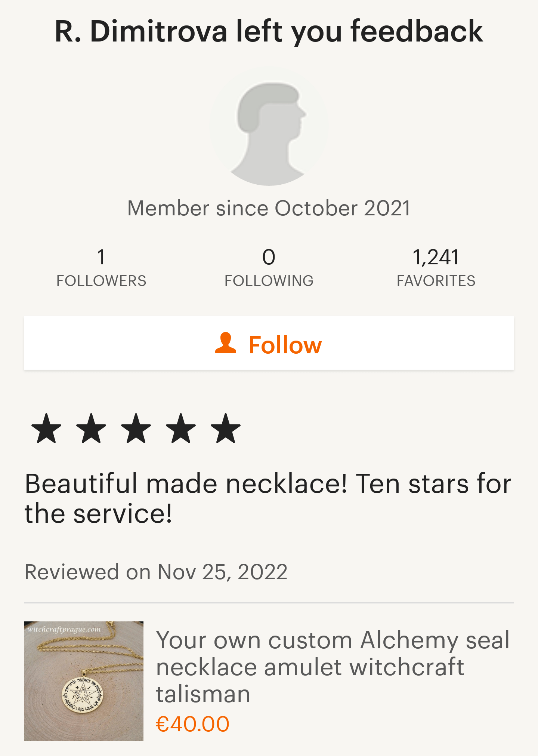
Task: Tap the follower count number 1
Action: tap(101, 257)
